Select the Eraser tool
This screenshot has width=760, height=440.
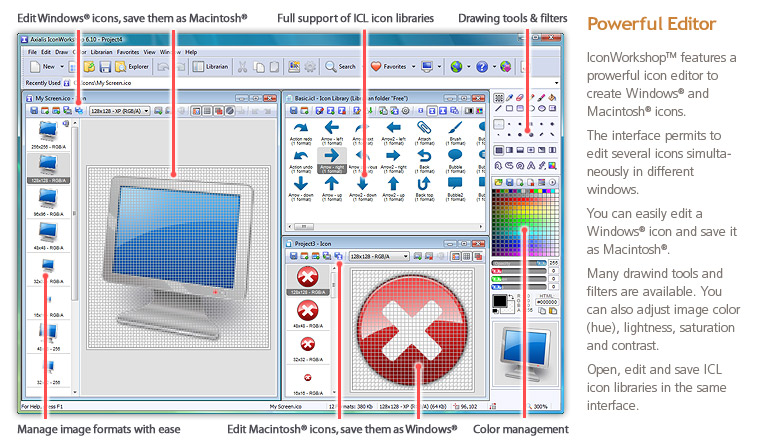(520, 98)
